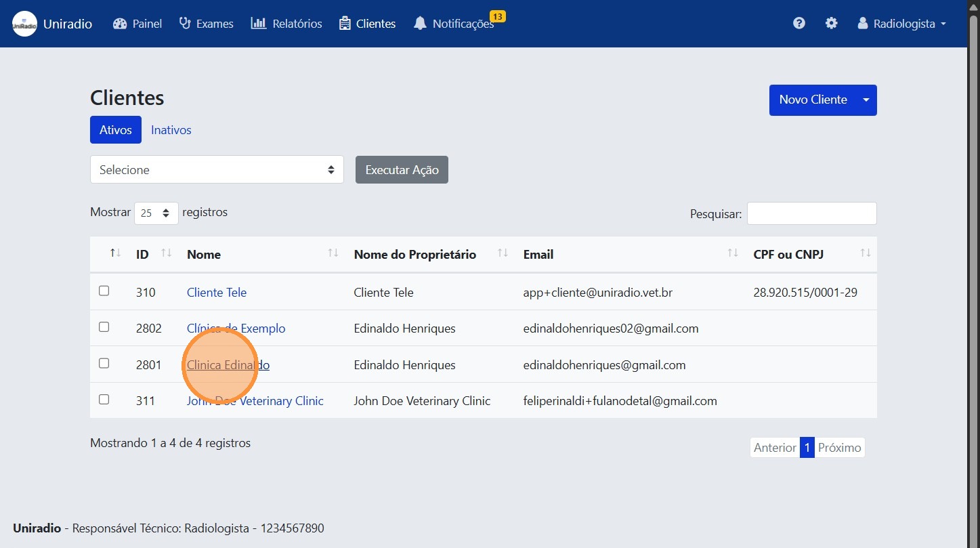Click the Uniradio logo icon
This screenshot has width=980, height=548.
[x=25, y=24]
